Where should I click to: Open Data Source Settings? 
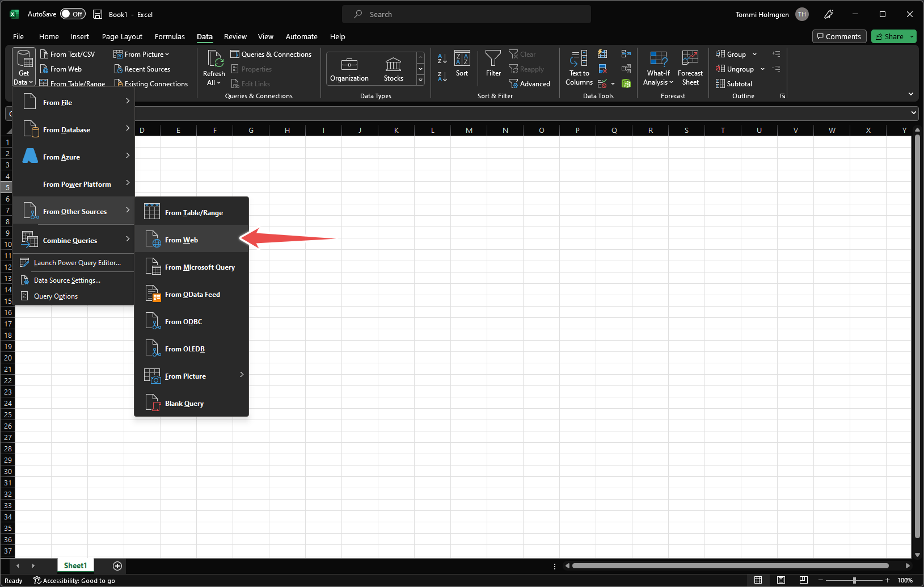[x=74, y=280]
